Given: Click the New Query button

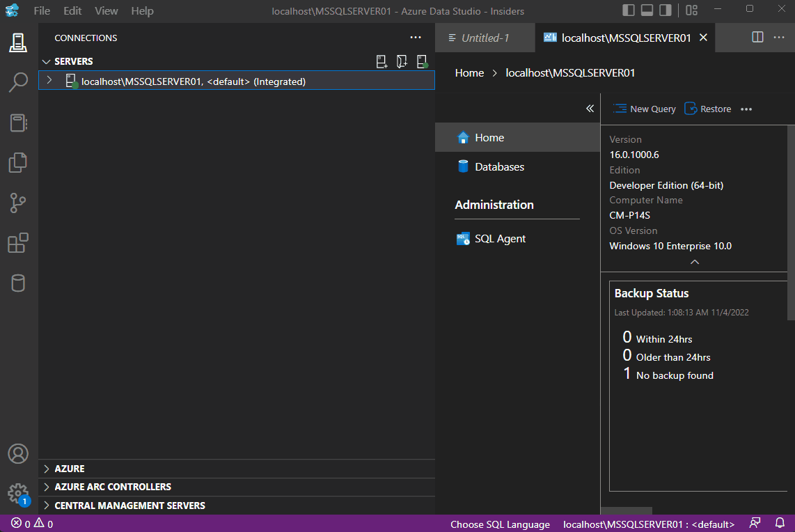Looking at the screenshot, I should point(644,109).
